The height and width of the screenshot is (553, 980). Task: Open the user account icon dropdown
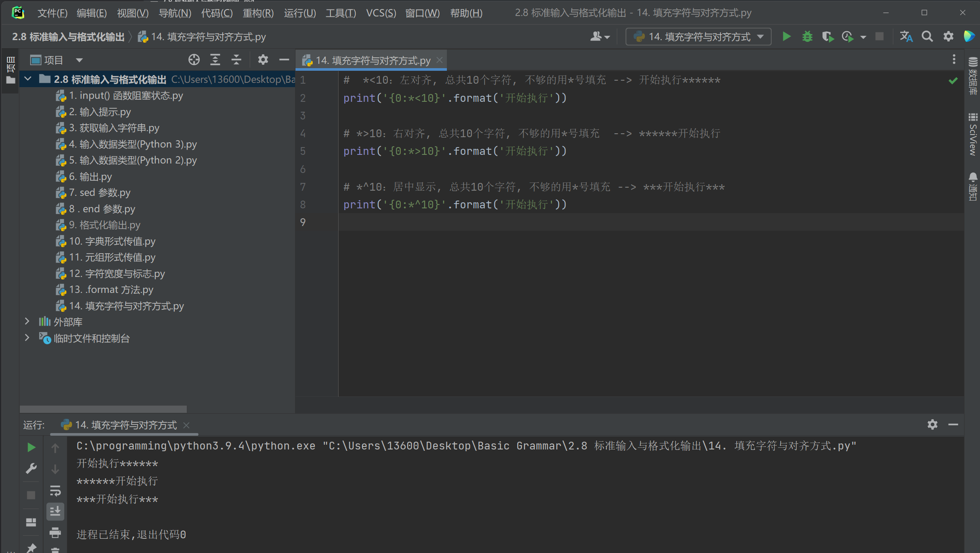[x=600, y=37]
